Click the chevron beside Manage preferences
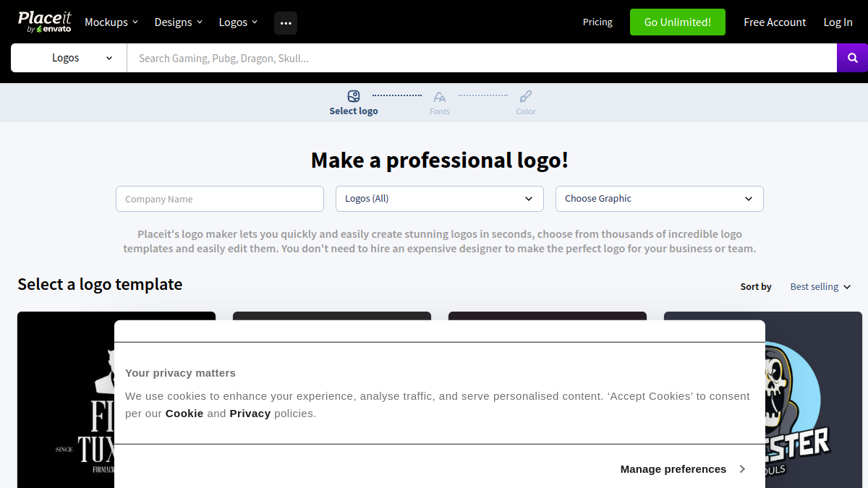This screenshot has width=868, height=488. click(742, 469)
